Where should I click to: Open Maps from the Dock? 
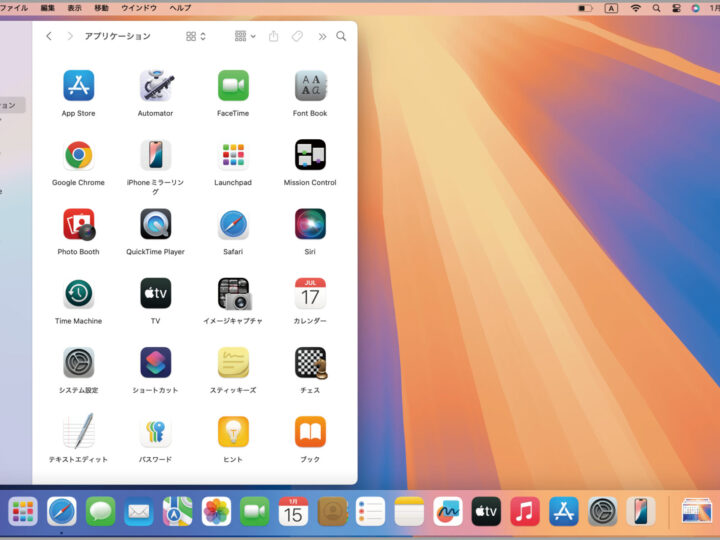(x=177, y=511)
